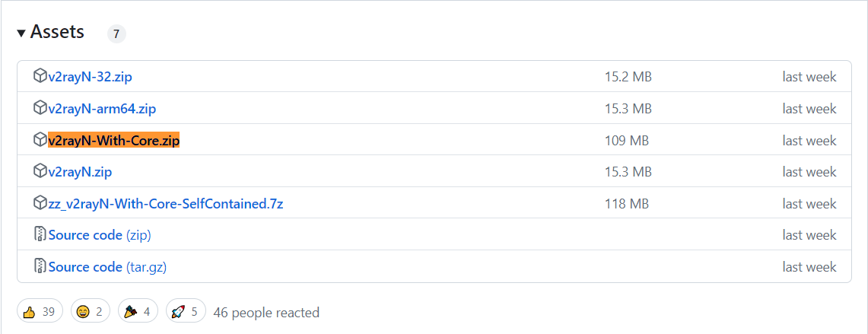Image resolution: width=868 pixels, height=334 pixels.
Task: Toggle the rocket reaction
Action: (186, 312)
